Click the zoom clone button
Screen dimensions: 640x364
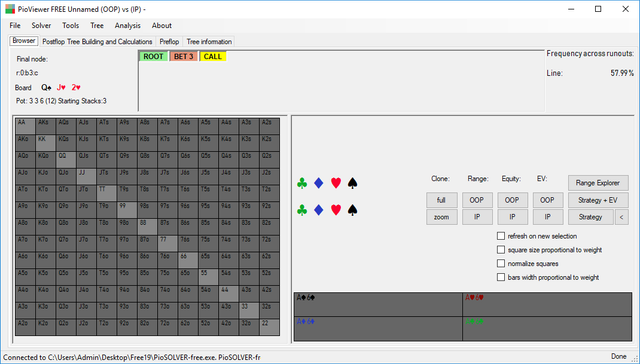(x=442, y=217)
